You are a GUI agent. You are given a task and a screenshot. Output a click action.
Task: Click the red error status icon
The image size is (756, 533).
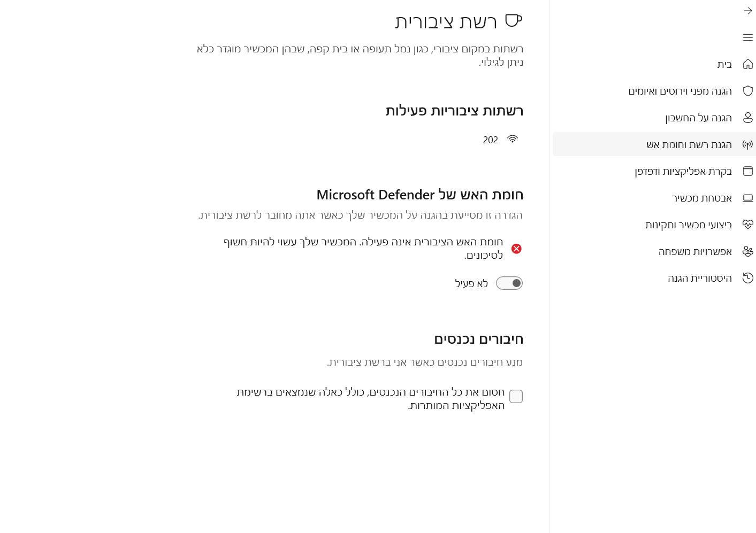tap(516, 249)
